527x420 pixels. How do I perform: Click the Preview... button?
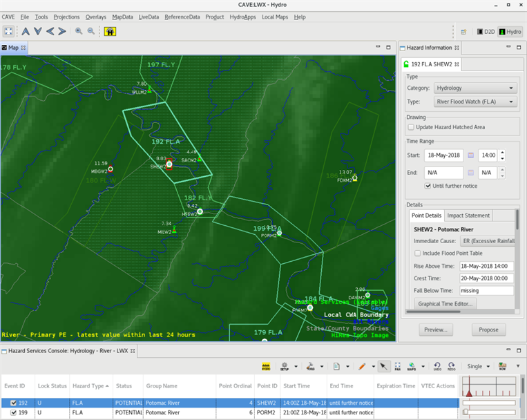click(436, 330)
